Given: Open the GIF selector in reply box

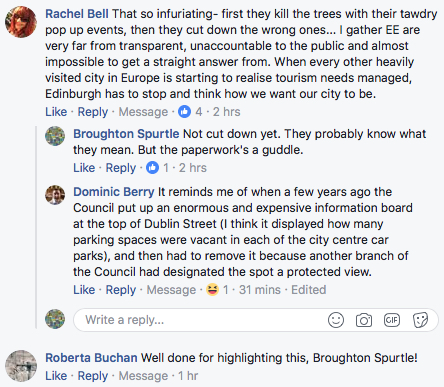Looking at the screenshot, I should coord(392,320).
